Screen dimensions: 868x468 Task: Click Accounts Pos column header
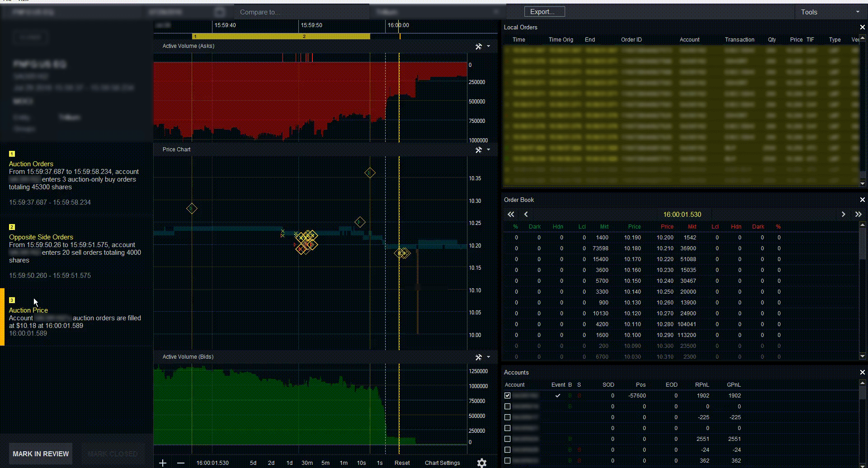click(641, 385)
